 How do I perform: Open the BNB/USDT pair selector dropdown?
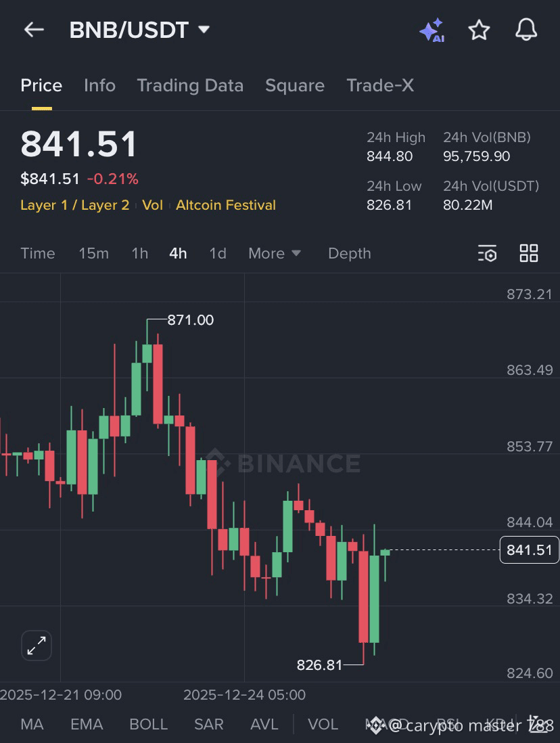(x=140, y=30)
